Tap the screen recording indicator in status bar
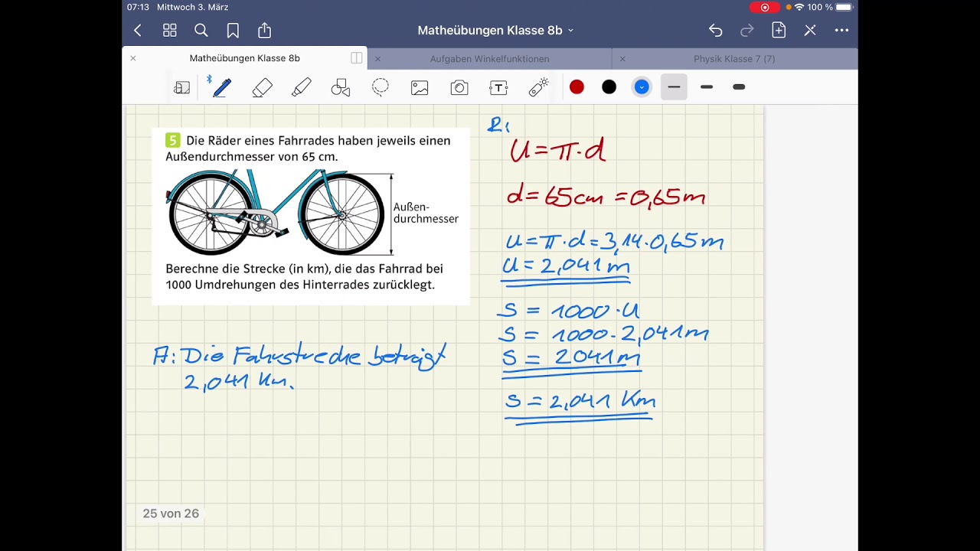Viewport: 980px width, 551px height. 765,7
